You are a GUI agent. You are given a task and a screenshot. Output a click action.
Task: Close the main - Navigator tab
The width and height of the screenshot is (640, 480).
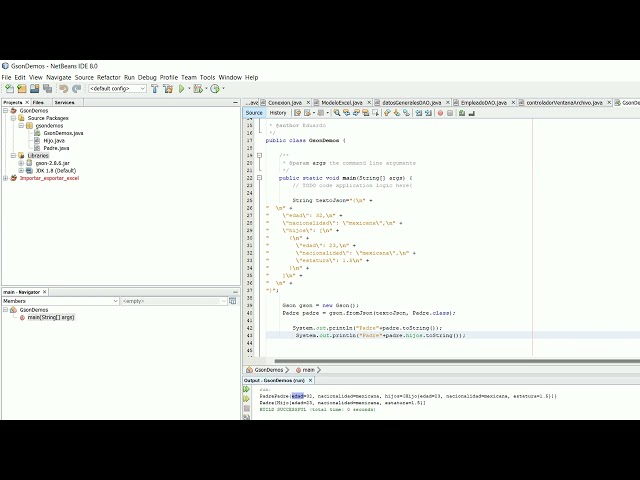point(44,292)
